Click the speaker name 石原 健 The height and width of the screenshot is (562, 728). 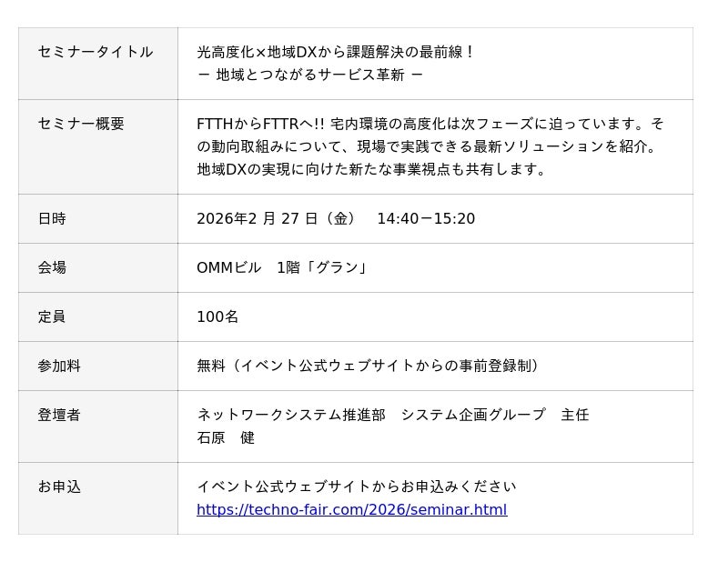click(226, 437)
